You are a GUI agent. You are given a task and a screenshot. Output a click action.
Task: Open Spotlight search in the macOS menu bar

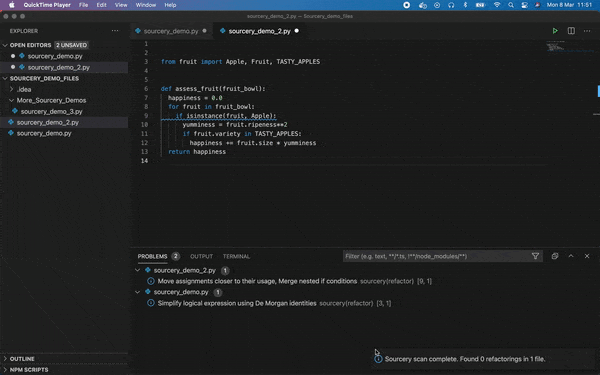511,5
